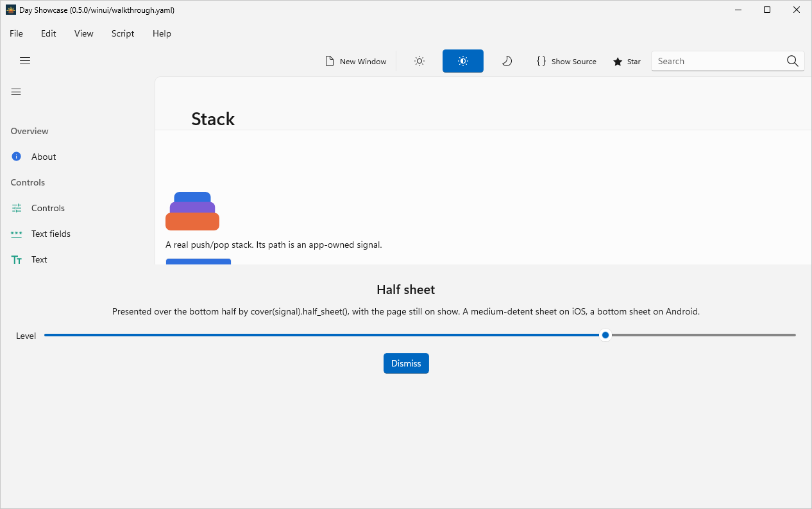
Task: Click Show Source button
Action: [566, 61]
